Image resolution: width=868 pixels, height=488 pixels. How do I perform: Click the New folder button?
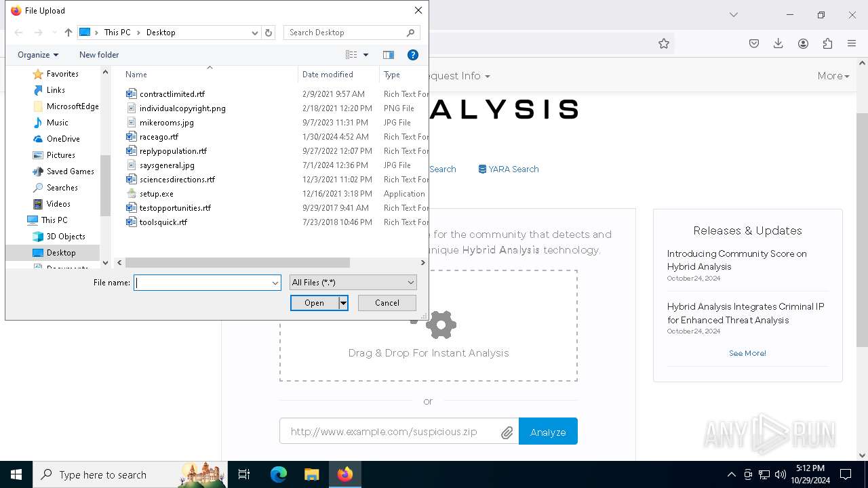pyautogui.click(x=99, y=55)
